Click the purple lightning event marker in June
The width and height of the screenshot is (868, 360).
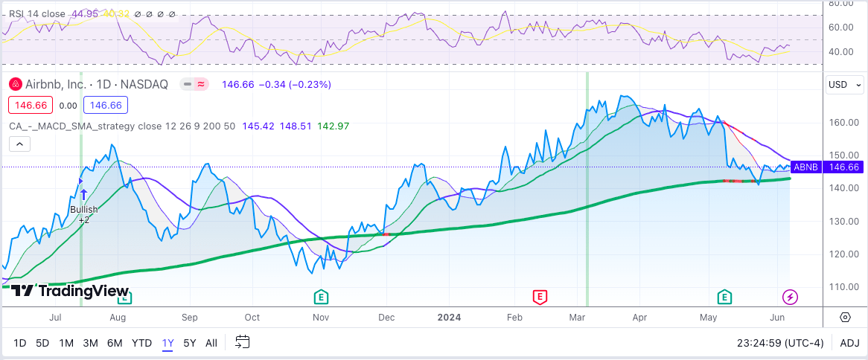790,298
